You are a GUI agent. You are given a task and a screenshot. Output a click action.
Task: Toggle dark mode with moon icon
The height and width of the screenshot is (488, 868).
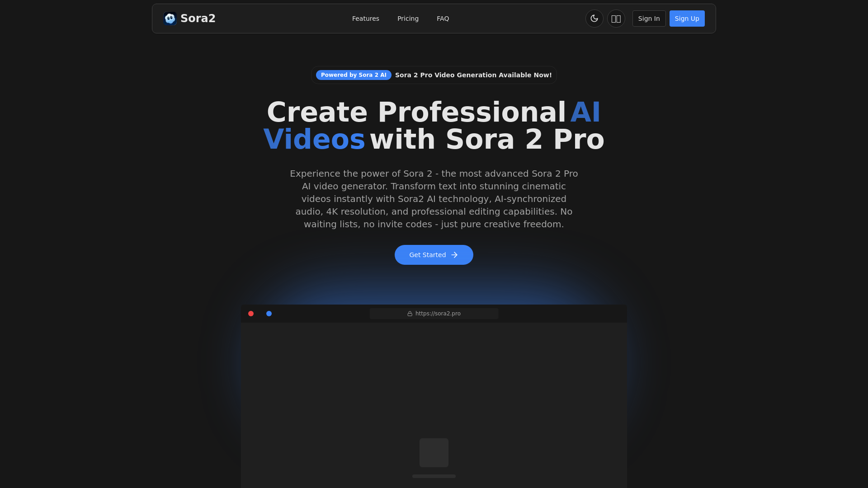pyautogui.click(x=594, y=19)
